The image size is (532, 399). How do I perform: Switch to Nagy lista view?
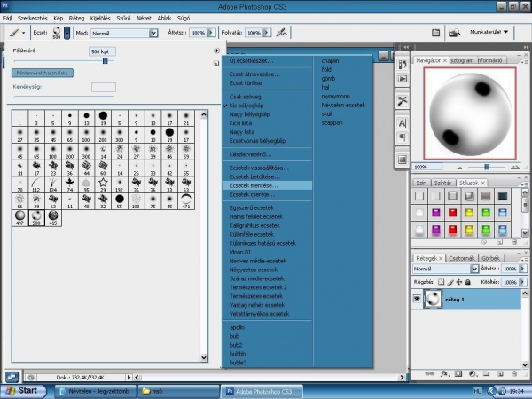tap(241, 132)
